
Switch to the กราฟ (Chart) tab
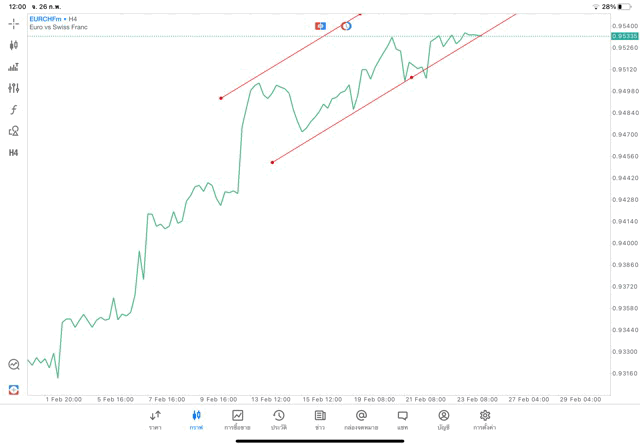[196, 419]
